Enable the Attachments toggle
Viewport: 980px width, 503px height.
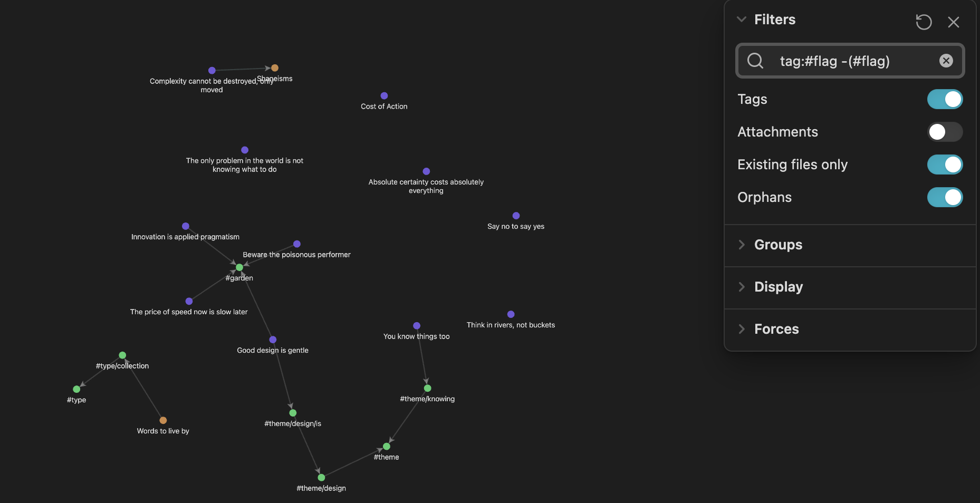pos(944,132)
